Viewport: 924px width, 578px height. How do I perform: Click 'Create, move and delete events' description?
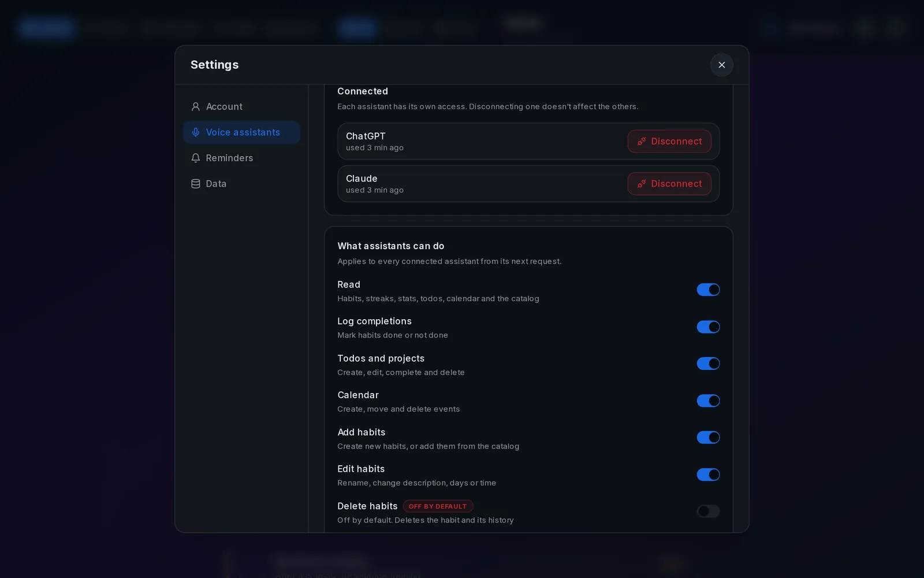(398, 409)
